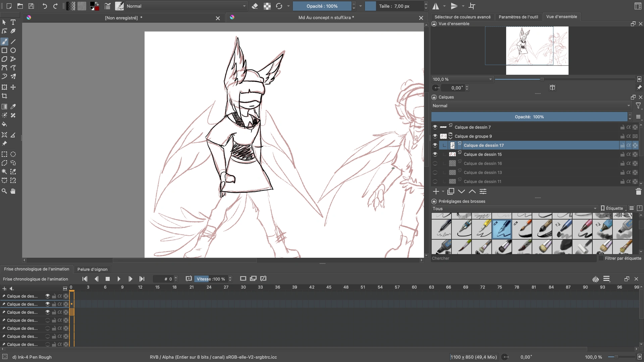Open the brush blending mode Normal dropdown
Image resolution: width=644 pixels, height=362 pixels.
pyautogui.click(x=186, y=6)
